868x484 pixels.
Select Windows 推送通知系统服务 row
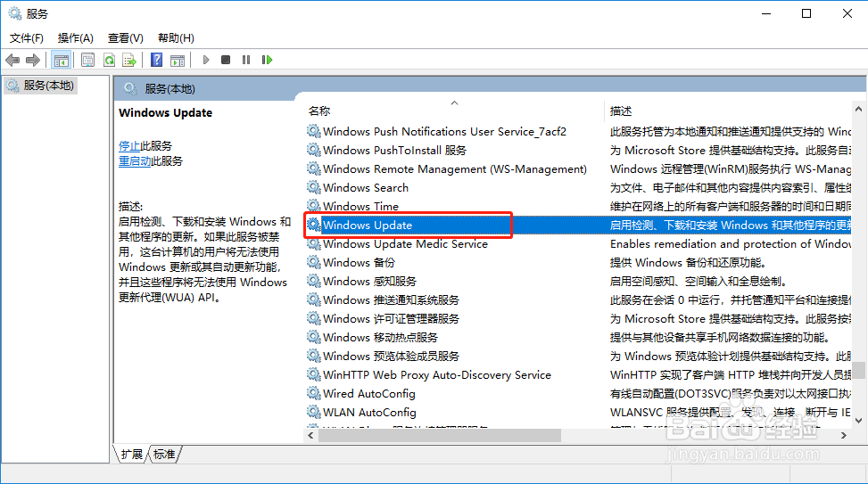pos(391,300)
